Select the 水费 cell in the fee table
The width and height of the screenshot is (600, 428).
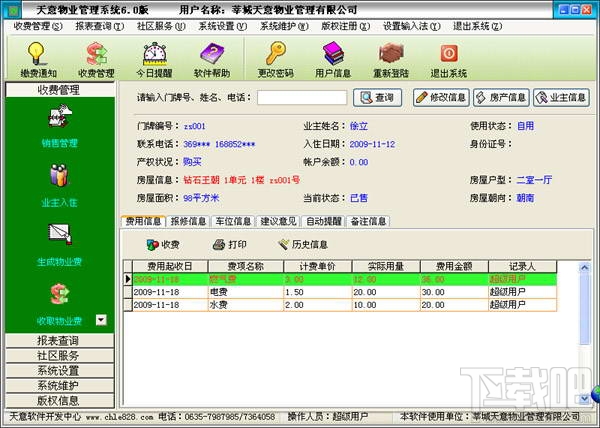pyautogui.click(x=246, y=305)
